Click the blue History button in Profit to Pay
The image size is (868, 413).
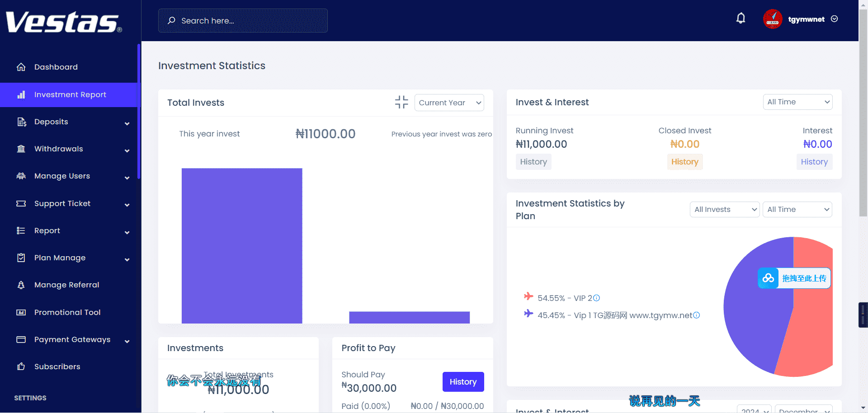point(463,382)
